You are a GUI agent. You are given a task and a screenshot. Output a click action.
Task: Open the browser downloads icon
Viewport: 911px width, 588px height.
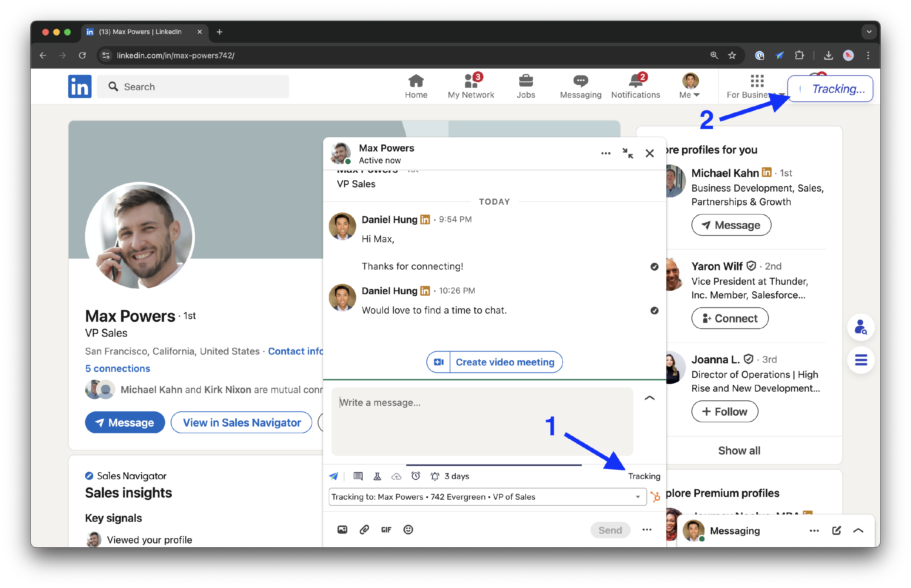click(828, 55)
